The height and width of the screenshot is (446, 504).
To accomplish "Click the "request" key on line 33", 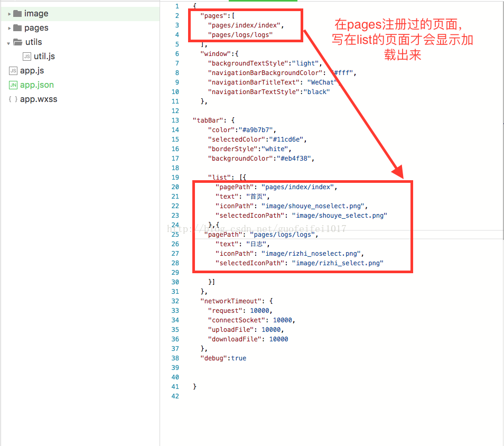I will [225, 311].
